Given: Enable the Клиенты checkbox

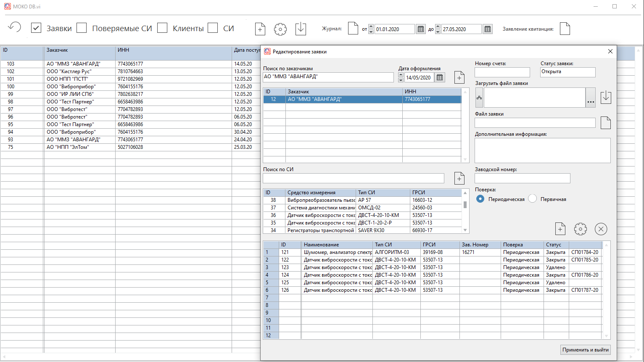Looking at the screenshot, I should 162,28.
